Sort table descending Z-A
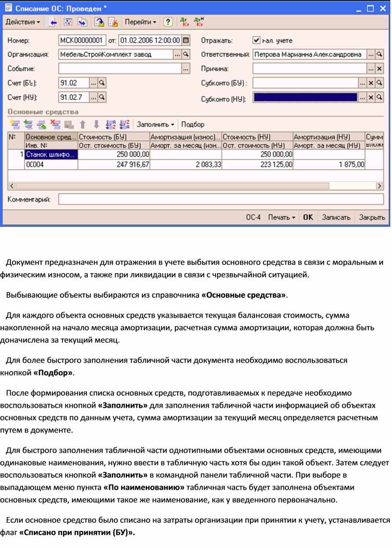Screen dimensions: 392x548 [124, 125]
